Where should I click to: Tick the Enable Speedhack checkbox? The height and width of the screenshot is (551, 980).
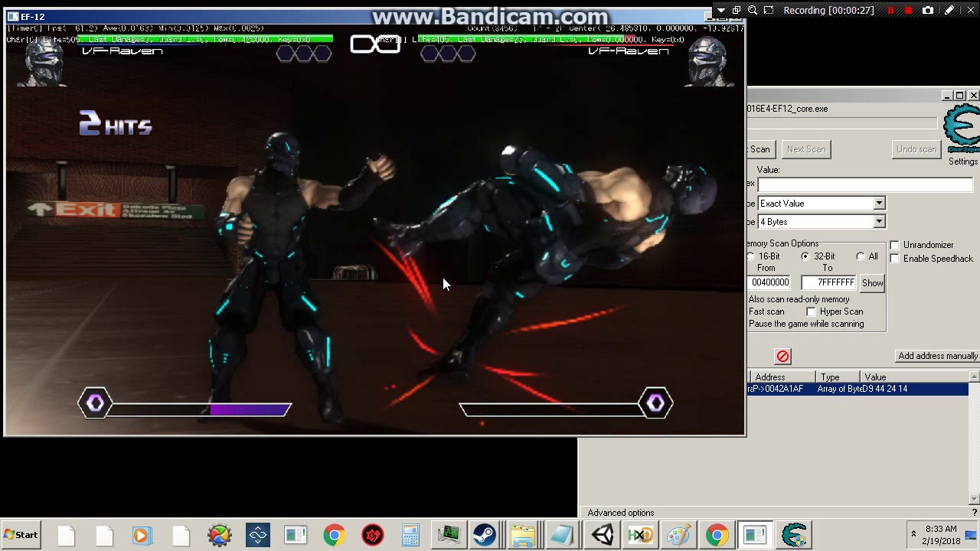pos(895,259)
